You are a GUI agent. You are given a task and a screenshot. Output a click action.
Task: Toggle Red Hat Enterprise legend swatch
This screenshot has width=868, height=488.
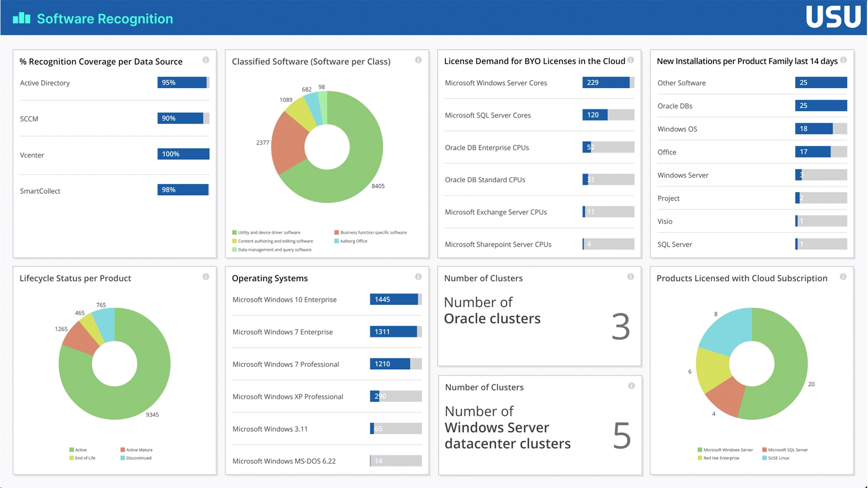click(x=700, y=458)
